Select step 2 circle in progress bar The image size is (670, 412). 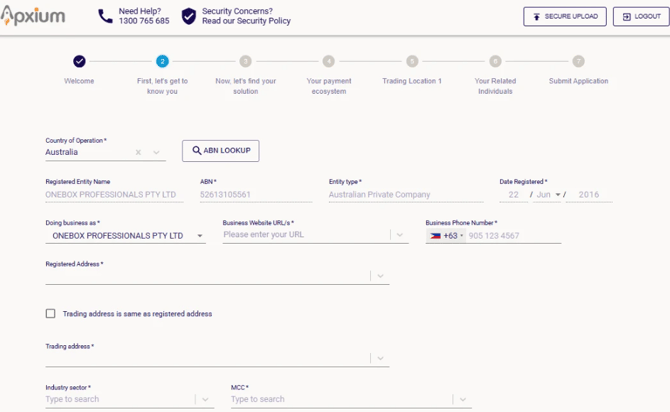point(162,62)
